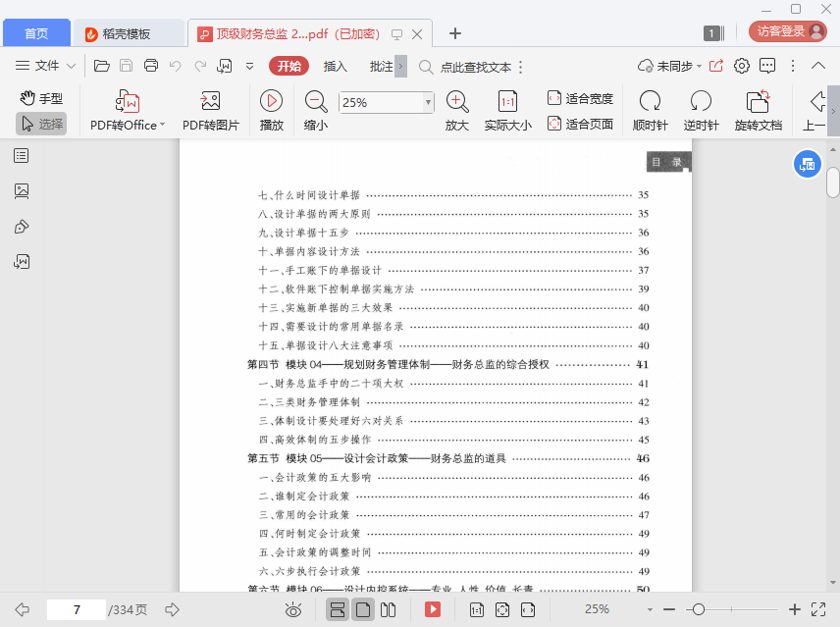Open PDF to Office converter
Image resolution: width=840 pixels, height=627 pixels.
128,111
